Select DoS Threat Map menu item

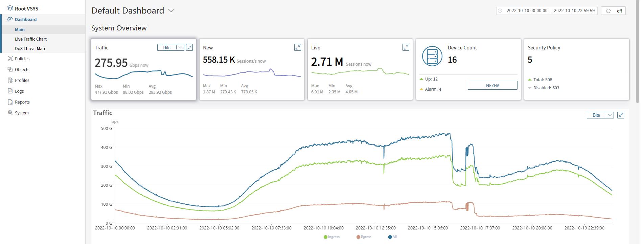pyautogui.click(x=30, y=48)
